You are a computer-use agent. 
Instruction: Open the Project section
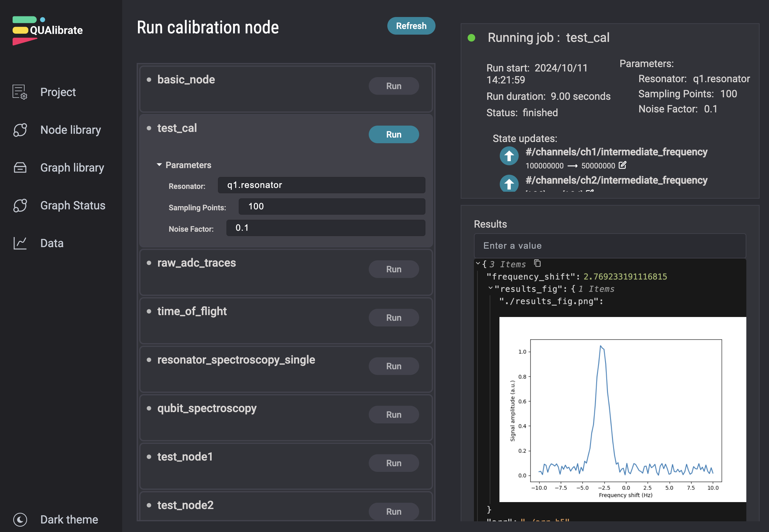click(x=58, y=92)
